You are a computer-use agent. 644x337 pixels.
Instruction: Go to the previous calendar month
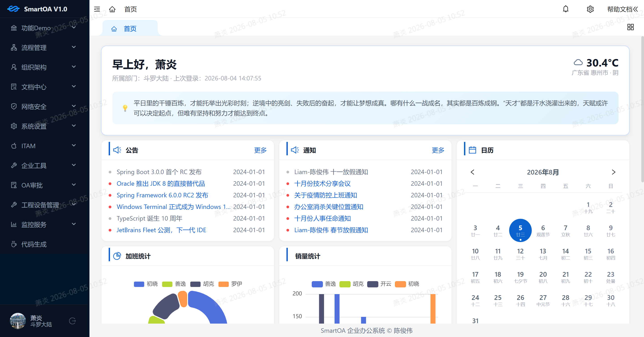472,172
